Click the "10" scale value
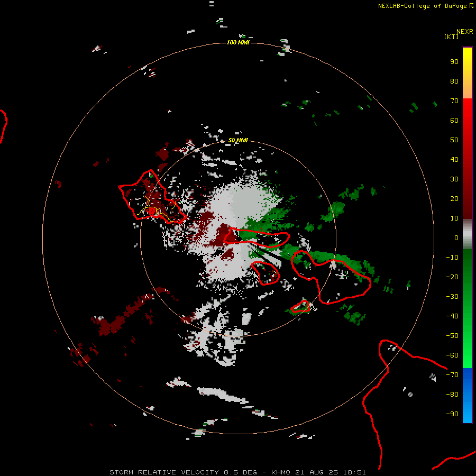 [454, 218]
